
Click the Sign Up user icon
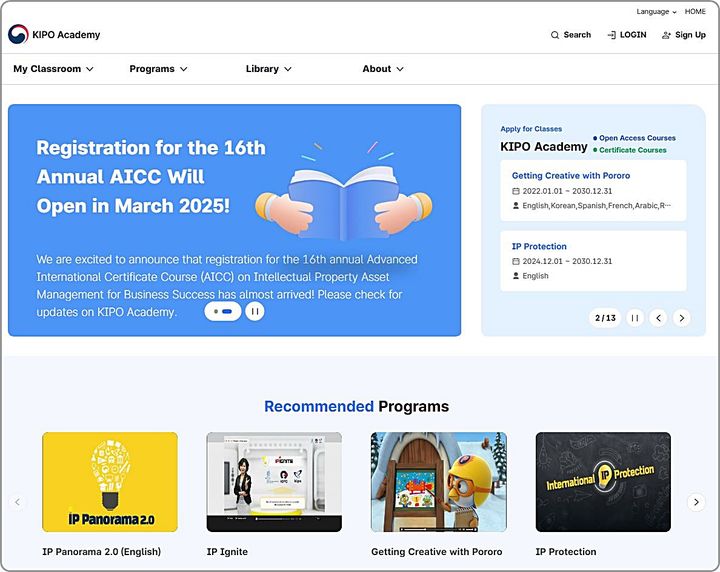pos(666,35)
